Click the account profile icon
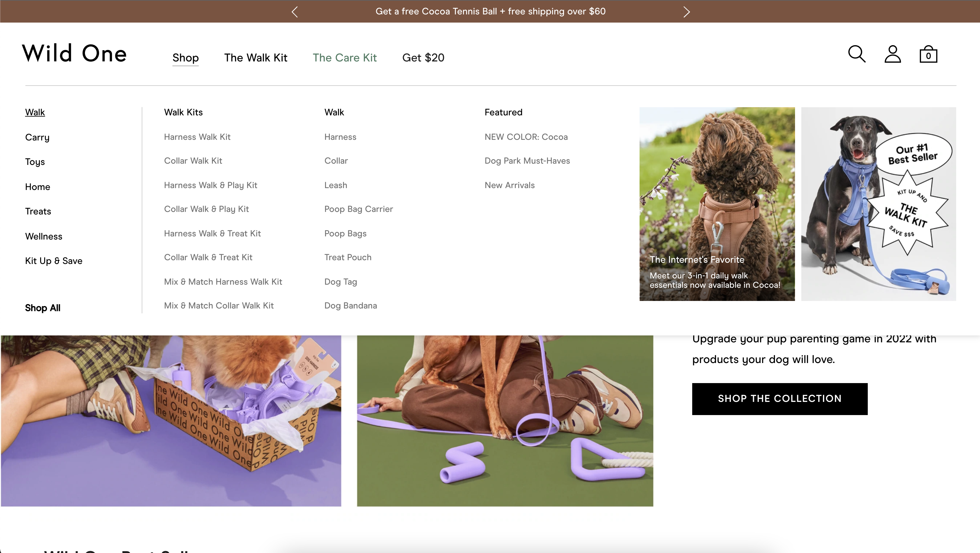980x553 pixels. coord(893,54)
